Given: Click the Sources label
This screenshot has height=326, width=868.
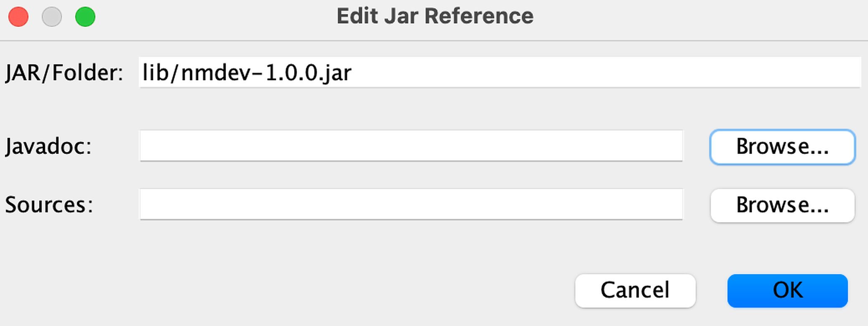Looking at the screenshot, I should [x=49, y=205].
